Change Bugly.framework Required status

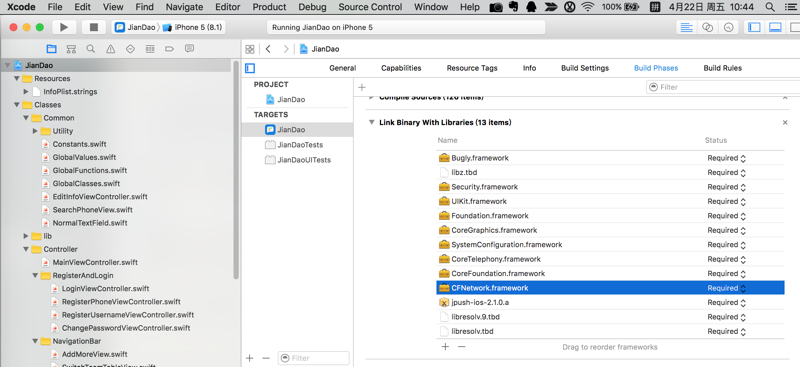pyautogui.click(x=727, y=158)
